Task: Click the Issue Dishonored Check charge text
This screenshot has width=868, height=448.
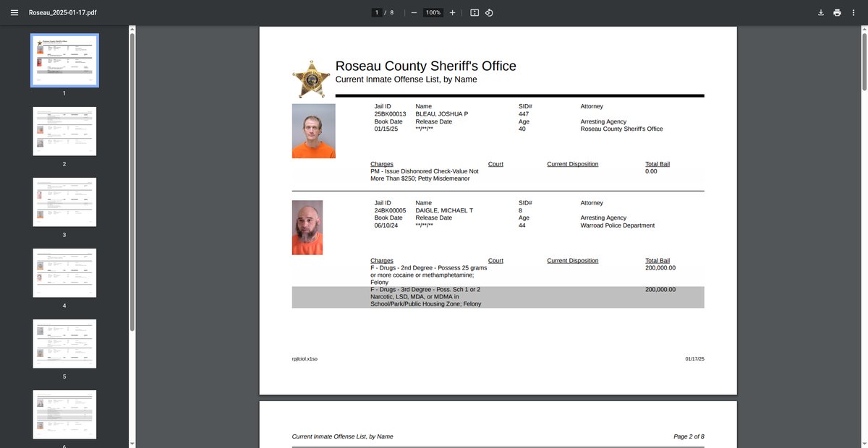Action: coord(425,175)
